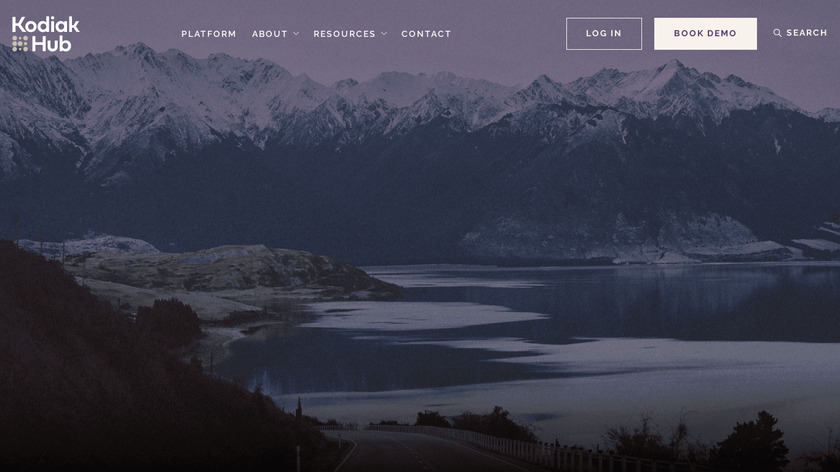This screenshot has width=840, height=472.
Task: Click the dotted grid icon in logo
Action: (x=20, y=43)
